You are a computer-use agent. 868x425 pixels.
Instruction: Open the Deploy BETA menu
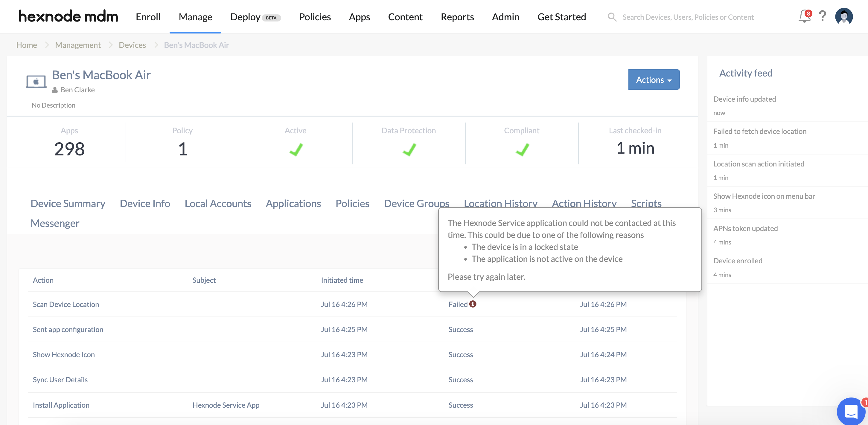click(256, 16)
